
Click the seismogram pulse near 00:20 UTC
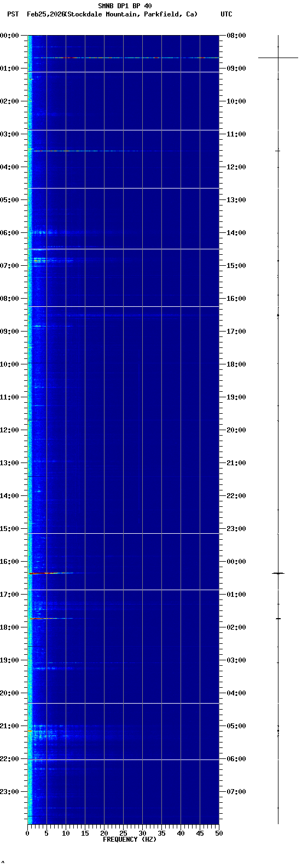278,573
